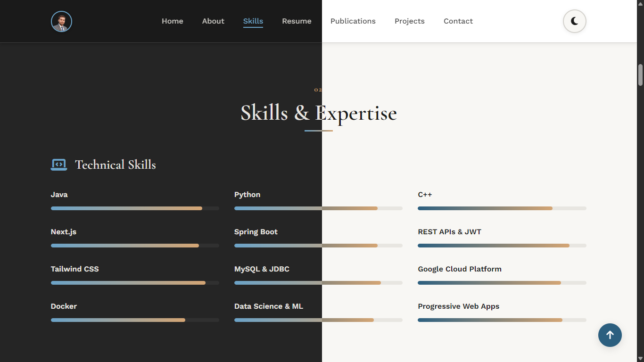
Task: Click the Progressive Web Apps label
Action: pyautogui.click(x=459, y=306)
